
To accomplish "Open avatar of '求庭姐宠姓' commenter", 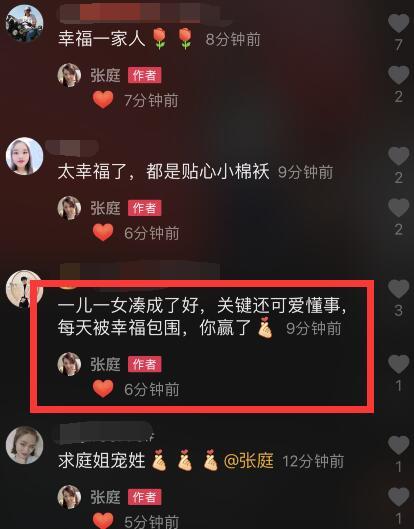I will (24, 445).
